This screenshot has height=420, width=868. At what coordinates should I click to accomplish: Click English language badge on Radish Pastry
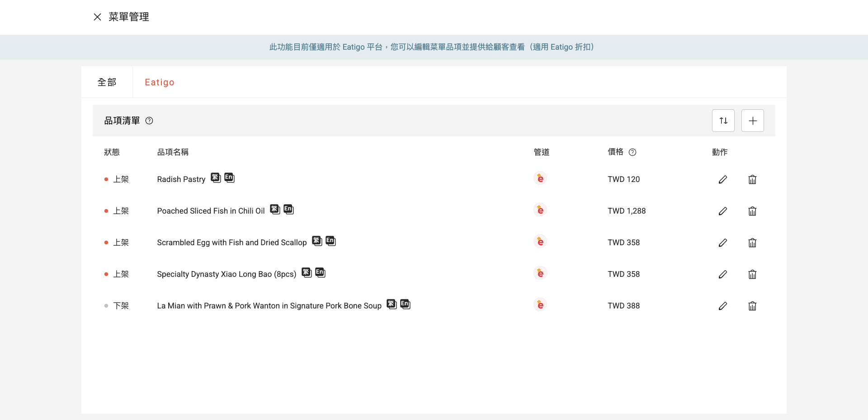[x=229, y=177]
